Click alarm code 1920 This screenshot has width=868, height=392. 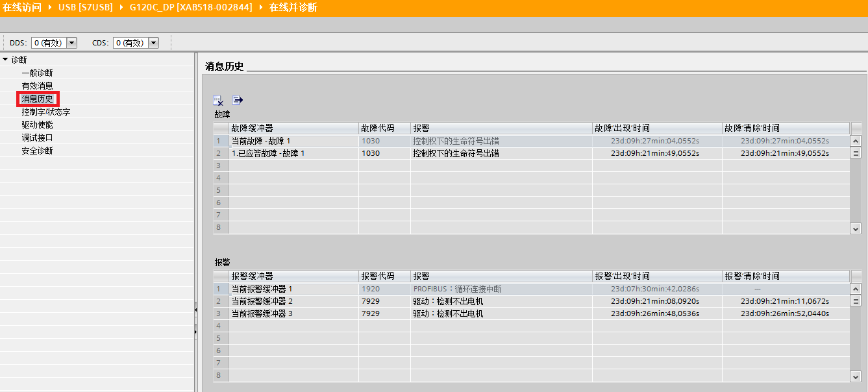(371, 289)
